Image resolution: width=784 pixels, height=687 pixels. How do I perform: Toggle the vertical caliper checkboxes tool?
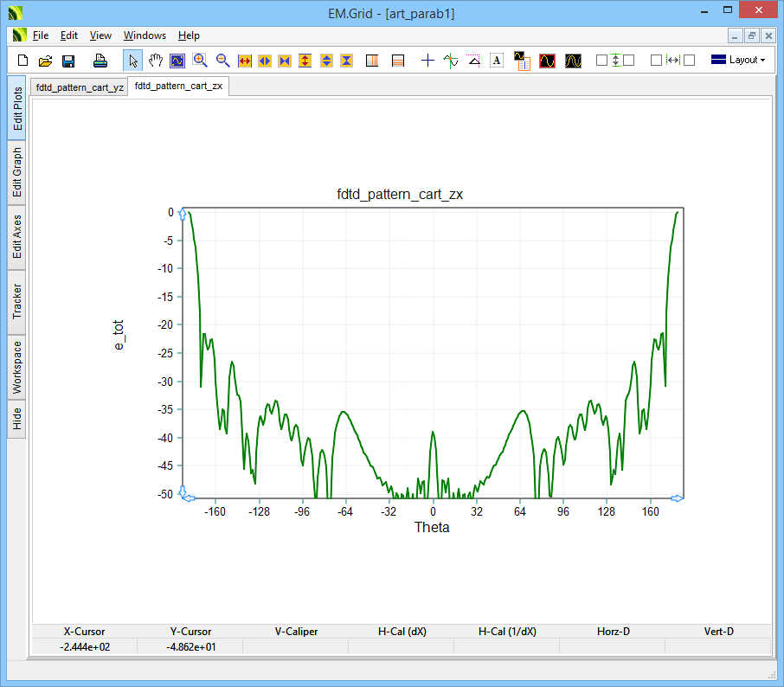coord(615,61)
